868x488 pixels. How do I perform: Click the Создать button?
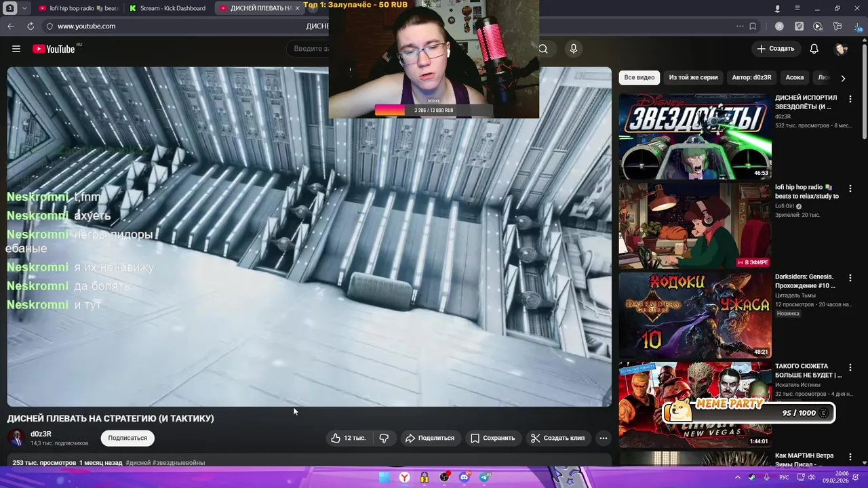(x=776, y=49)
